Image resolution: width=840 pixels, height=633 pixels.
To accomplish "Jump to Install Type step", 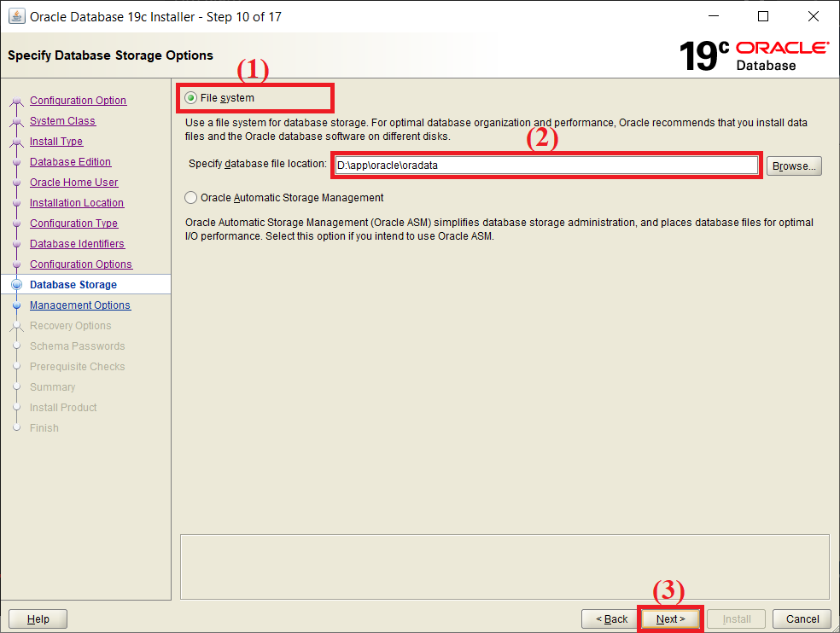I will tap(56, 142).
